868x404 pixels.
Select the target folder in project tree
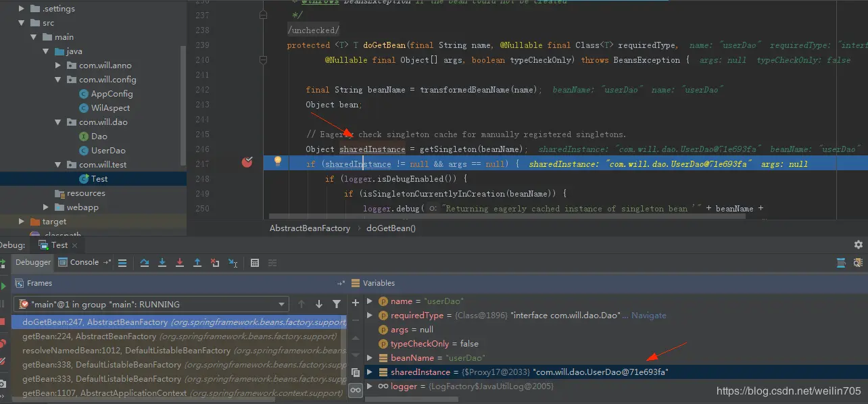point(54,222)
